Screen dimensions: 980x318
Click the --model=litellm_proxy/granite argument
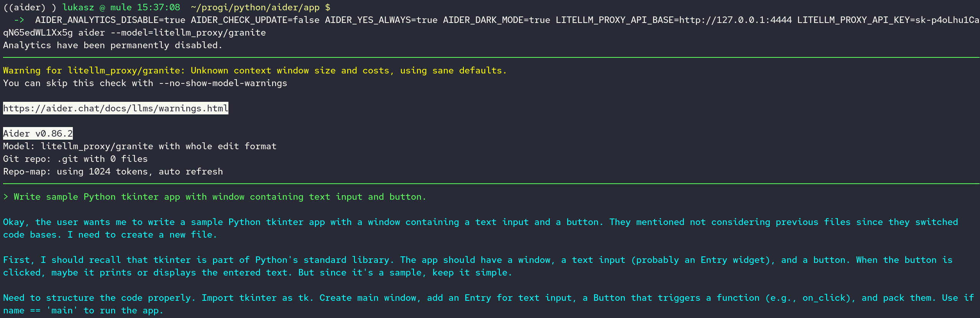click(188, 33)
